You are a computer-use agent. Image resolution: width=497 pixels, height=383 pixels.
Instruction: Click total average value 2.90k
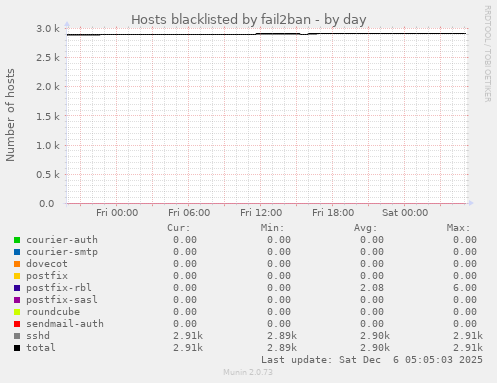tap(375, 348)
